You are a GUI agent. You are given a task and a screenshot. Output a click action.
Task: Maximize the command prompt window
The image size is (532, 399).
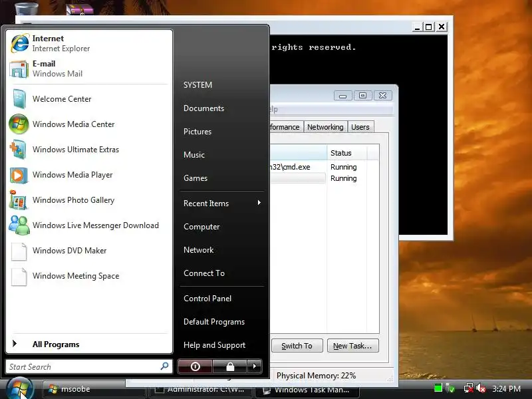point(429,27)
